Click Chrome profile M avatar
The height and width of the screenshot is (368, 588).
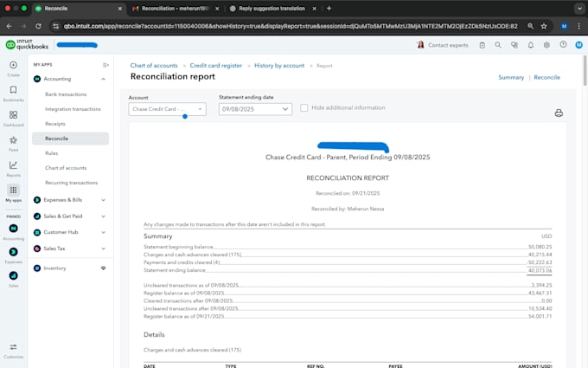564,26
